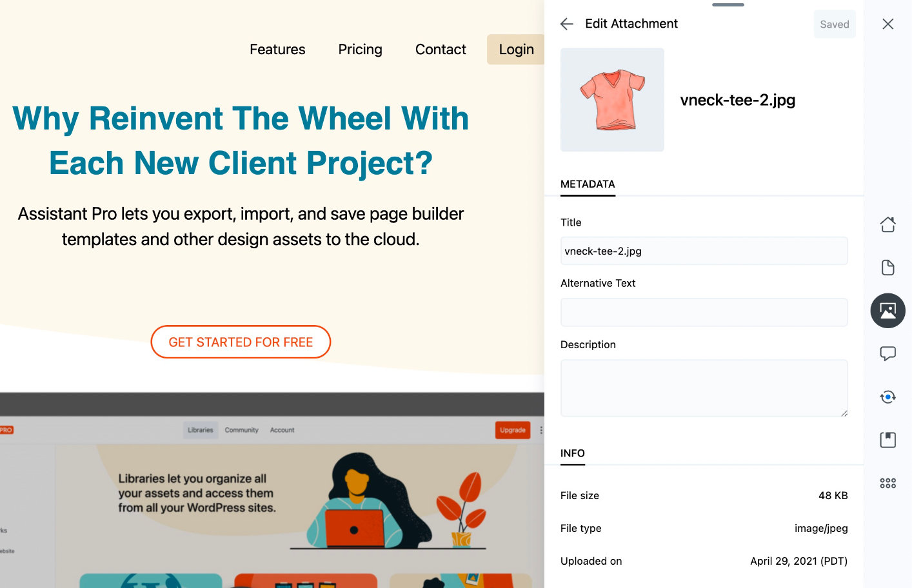Click the Saved button

pyautogui.click(x=834, y=24)
